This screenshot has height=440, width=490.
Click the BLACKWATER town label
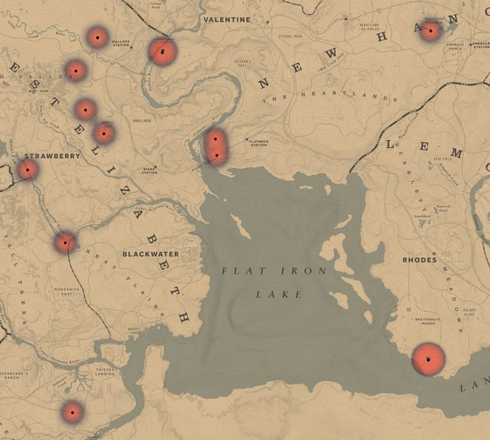151,254
